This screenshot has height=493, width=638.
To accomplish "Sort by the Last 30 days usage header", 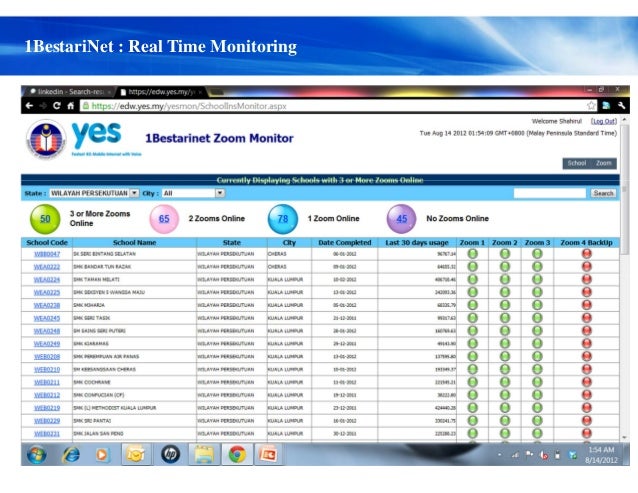I will [x=417, y=243].
